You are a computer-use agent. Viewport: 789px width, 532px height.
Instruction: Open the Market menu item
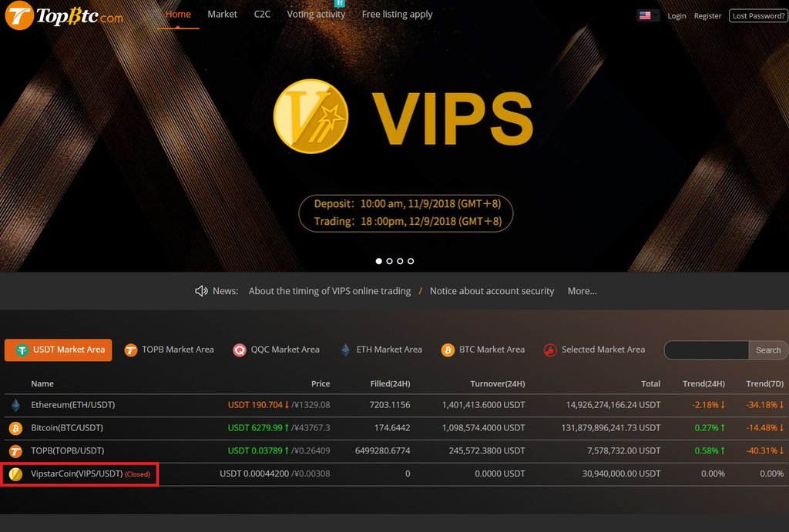223,14
